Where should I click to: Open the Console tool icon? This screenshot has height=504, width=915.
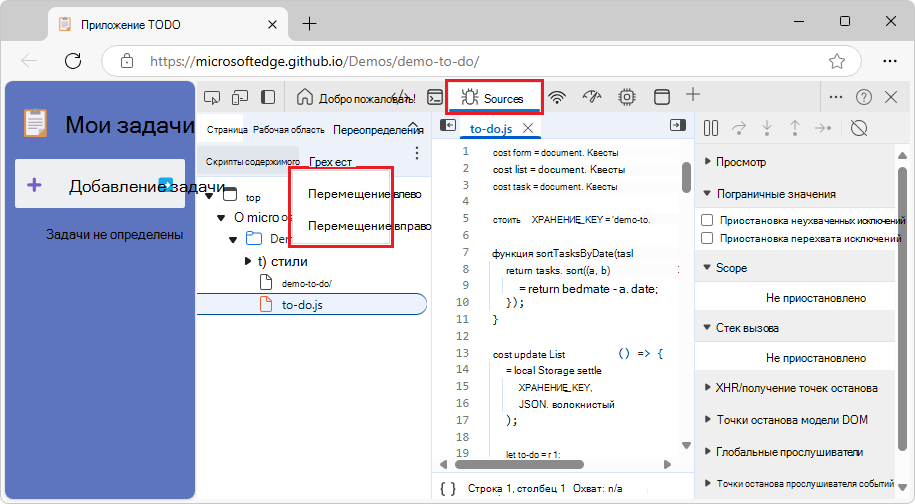coord(435,97)
